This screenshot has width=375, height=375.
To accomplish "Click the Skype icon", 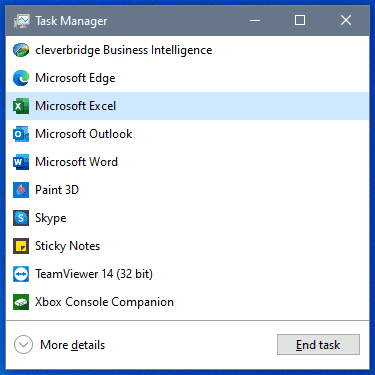I will click(x=21, y=218).
